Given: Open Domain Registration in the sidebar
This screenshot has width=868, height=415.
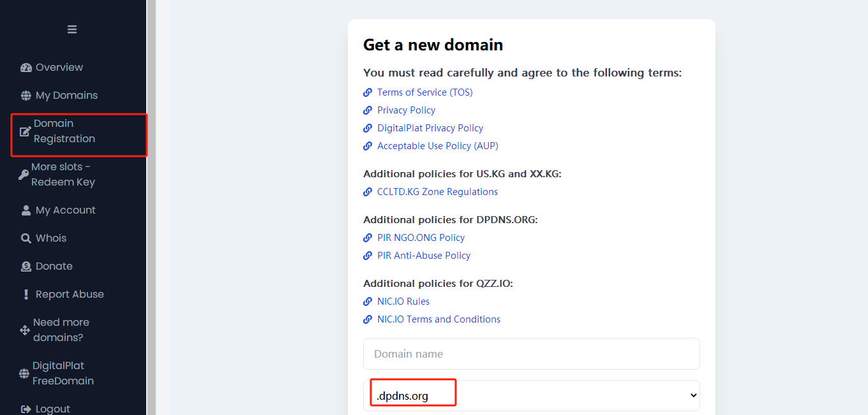Looking at the screenshot, I should pos(64,131).
